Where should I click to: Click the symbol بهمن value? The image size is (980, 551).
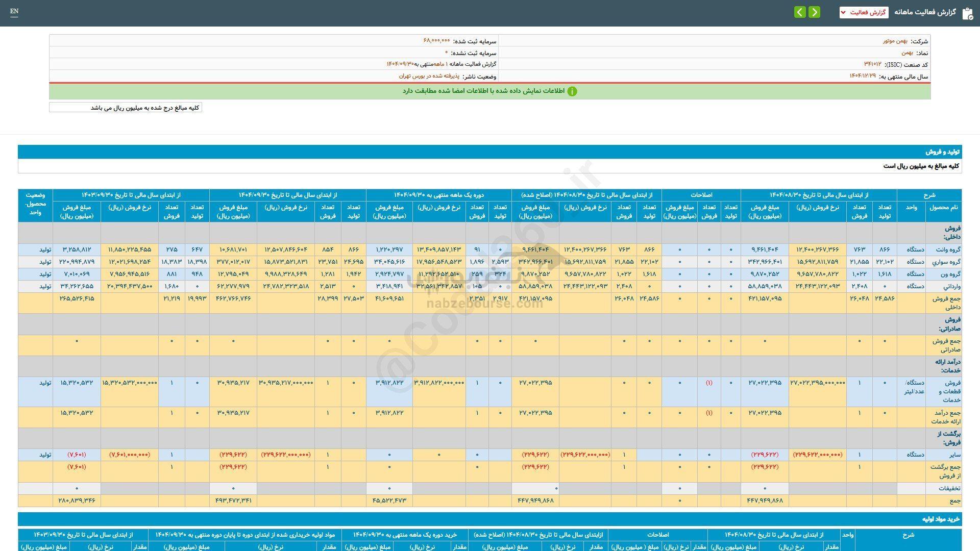pyautogui.click(x=906, y=53)
